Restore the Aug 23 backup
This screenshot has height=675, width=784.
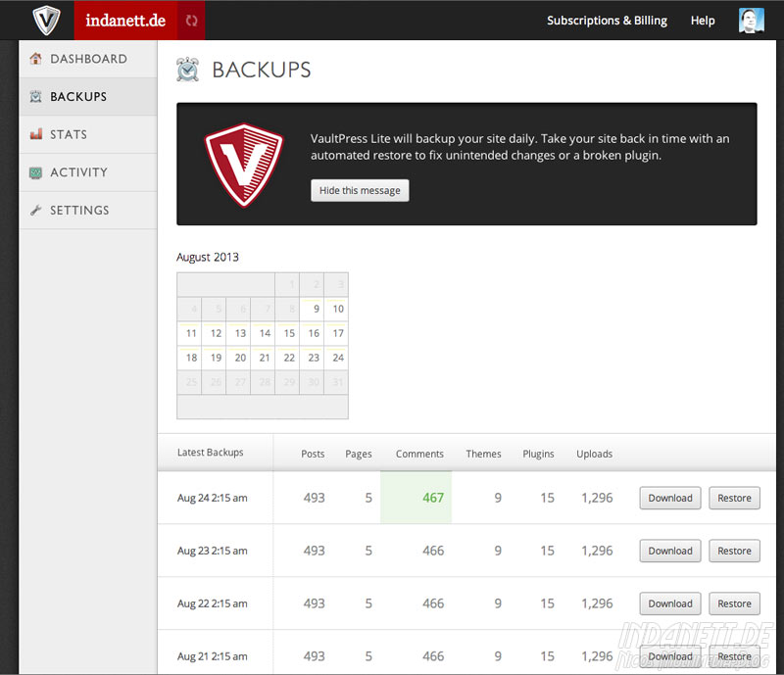click(x=734, y=551)
